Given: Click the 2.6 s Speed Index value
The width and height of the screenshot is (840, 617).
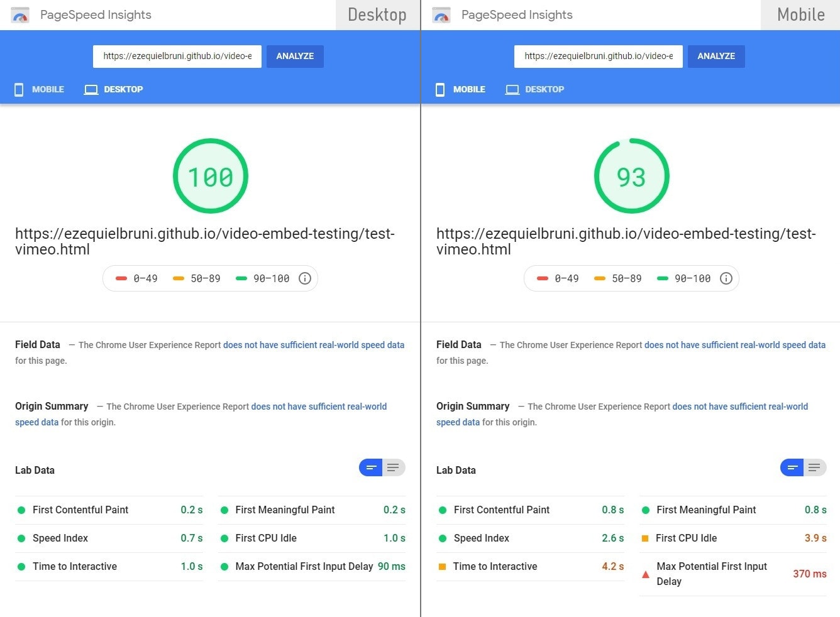Looking at the screenshot, I should (x=612, y=538).
